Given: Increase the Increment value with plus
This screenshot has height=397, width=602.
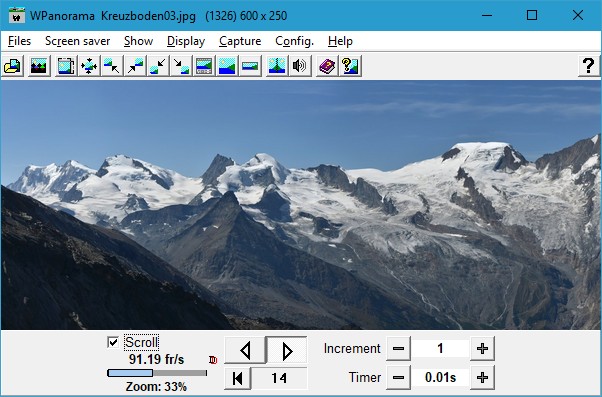Looking at the screenshot, I should (x=482, y=349).
